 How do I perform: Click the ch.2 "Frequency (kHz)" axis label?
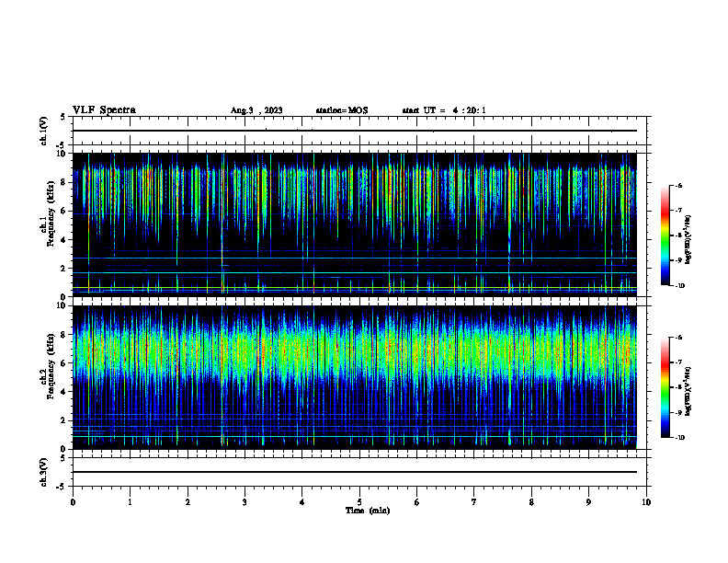[x=51, y=366]
